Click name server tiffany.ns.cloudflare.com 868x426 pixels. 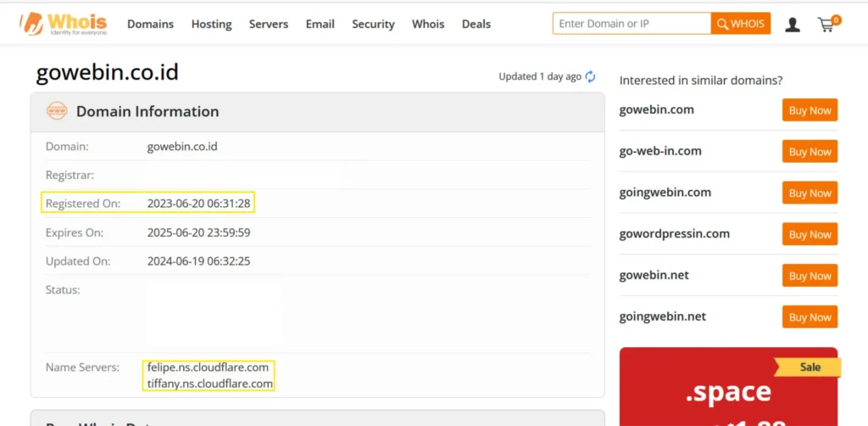coord(210,384)
